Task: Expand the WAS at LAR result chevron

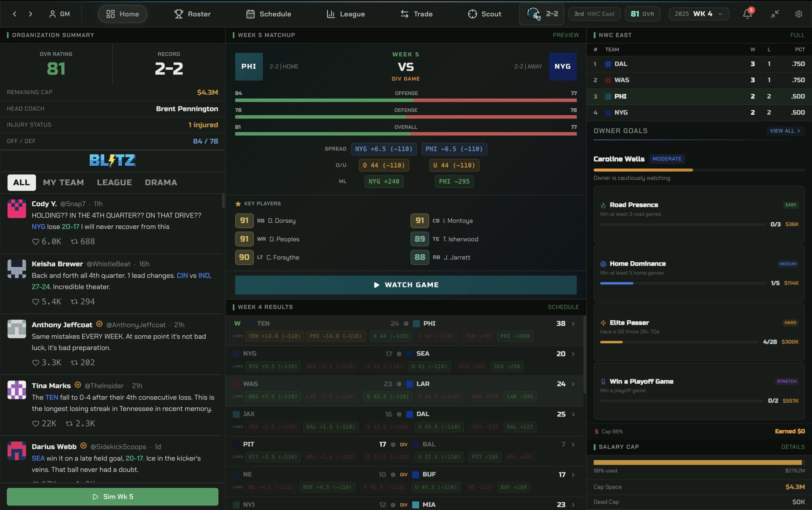Action: [x=573, y=384]
